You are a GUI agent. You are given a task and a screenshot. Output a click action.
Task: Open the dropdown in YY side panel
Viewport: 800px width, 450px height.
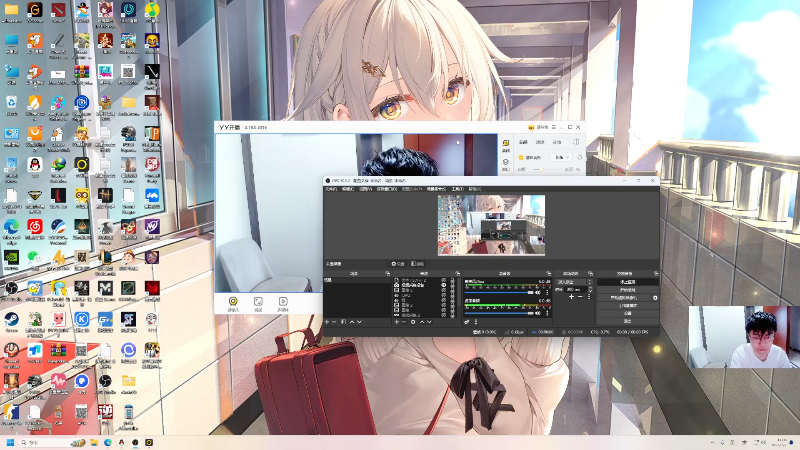click(x=562, y=157)
